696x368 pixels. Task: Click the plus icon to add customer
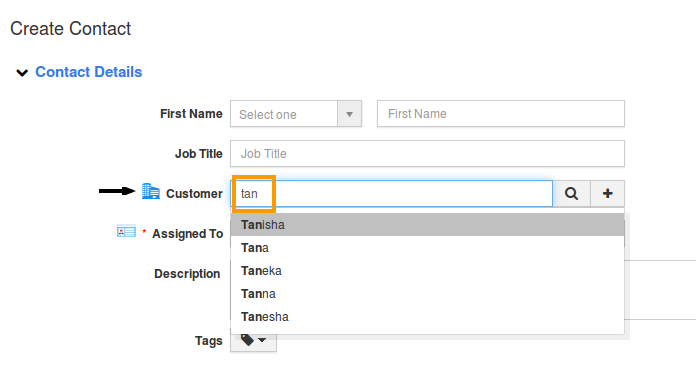pos(608,194)
